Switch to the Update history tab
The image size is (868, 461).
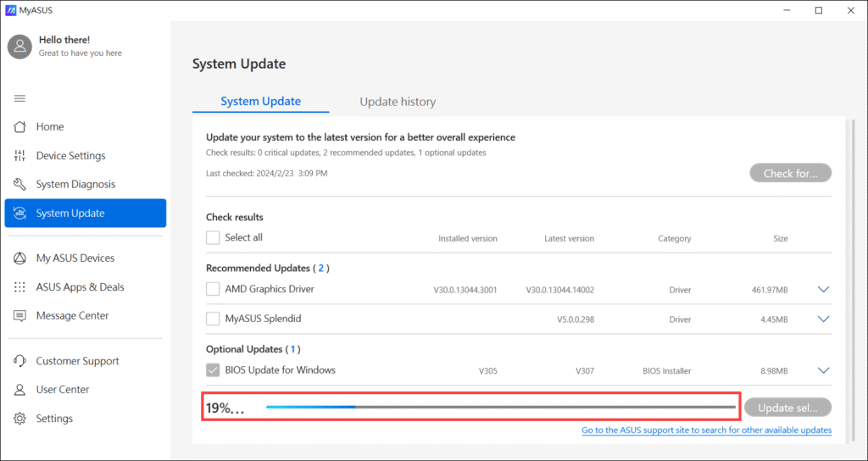coord(398,102)
